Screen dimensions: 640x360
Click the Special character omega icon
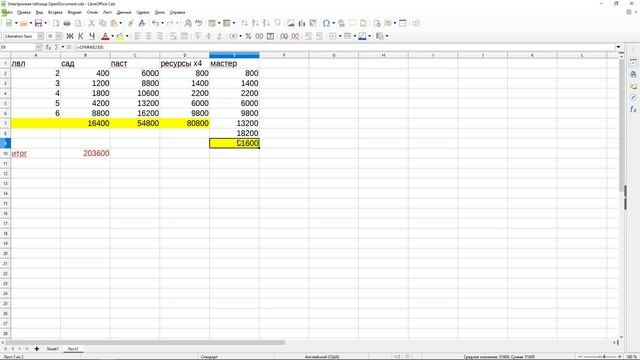coord(326,23)
